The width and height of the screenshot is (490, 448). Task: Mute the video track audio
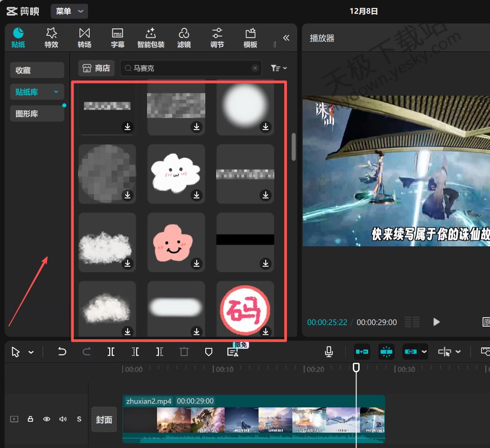(x=63, y=419)
